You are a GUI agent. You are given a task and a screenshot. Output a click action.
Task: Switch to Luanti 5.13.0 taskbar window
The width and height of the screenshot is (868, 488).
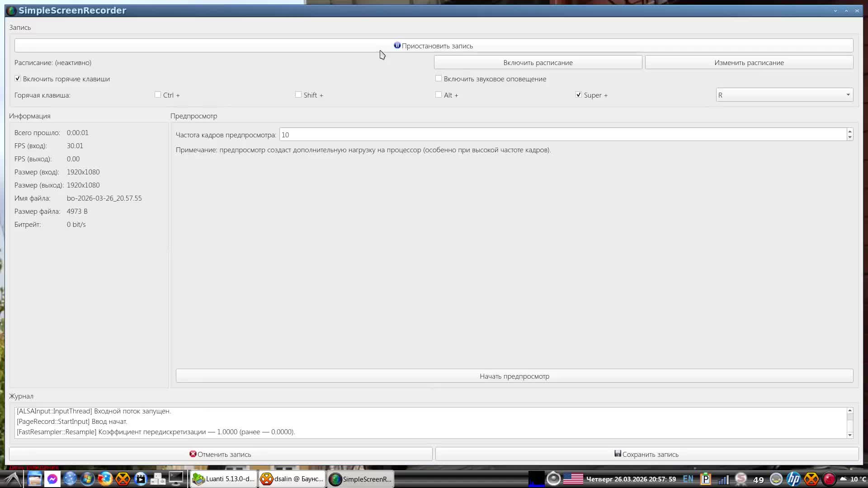(224, 479)
